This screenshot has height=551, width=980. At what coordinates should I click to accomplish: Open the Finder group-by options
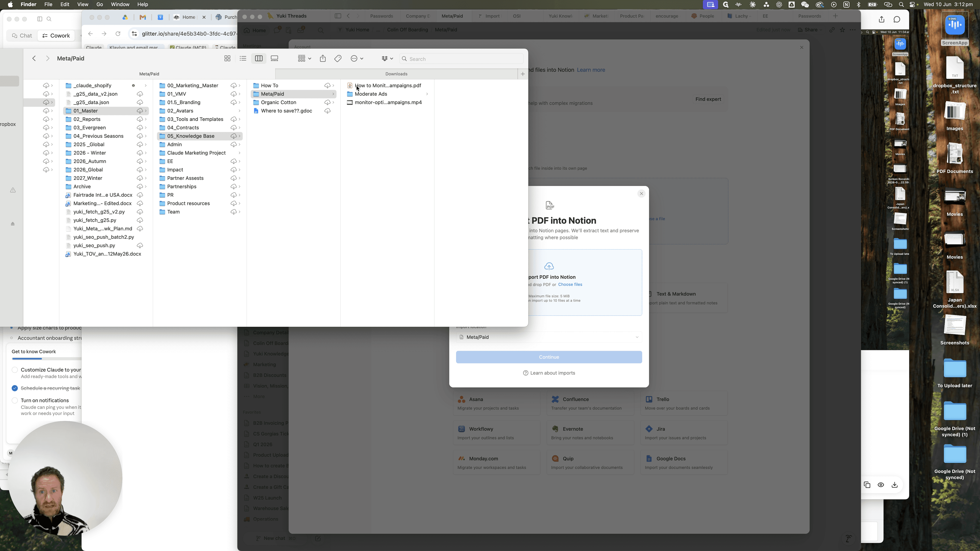pos(304,59)
